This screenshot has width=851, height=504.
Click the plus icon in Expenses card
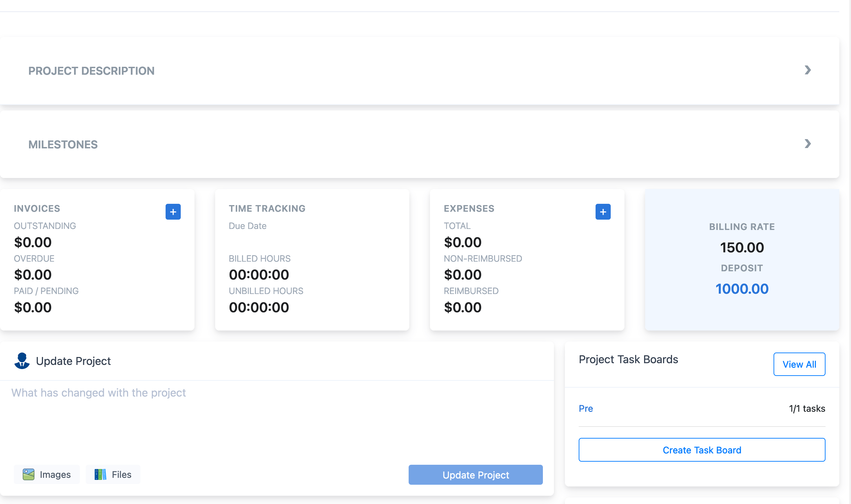(x=603, y=212)
